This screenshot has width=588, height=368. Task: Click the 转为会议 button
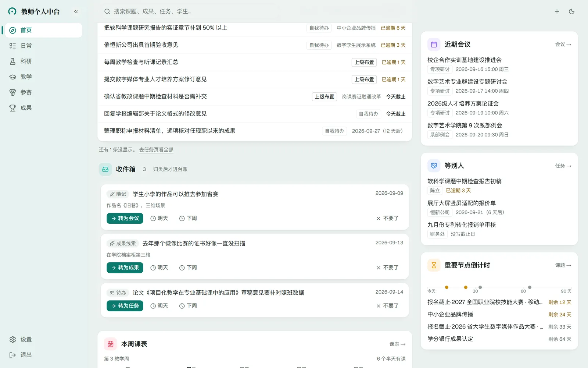point(125,218)
